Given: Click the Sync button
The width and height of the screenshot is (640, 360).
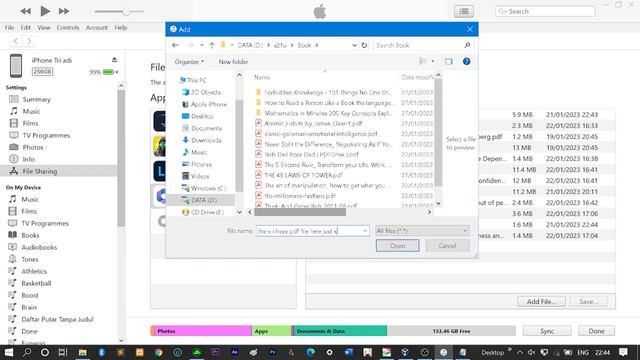Looking at the screenshot, I should tap(547, 331).
